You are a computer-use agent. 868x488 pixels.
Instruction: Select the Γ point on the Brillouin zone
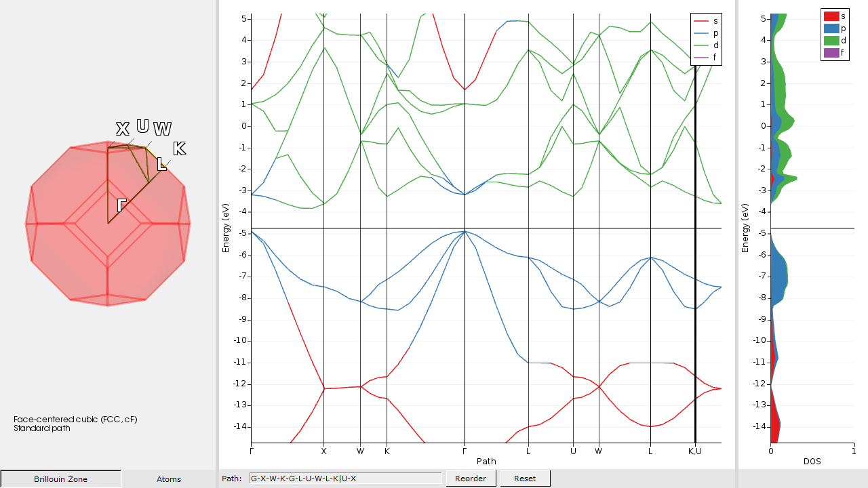tap(123, 205)
